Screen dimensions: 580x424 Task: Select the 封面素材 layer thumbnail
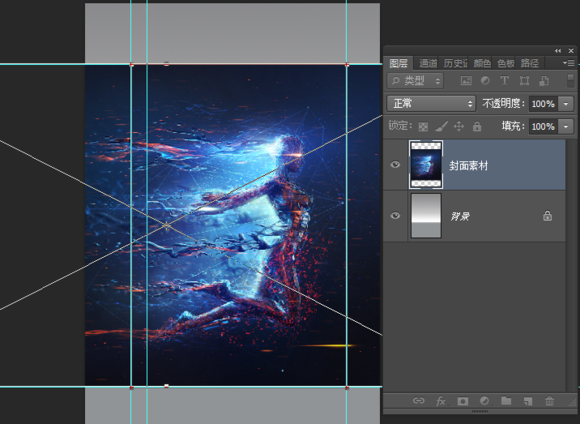pos(426,165)
